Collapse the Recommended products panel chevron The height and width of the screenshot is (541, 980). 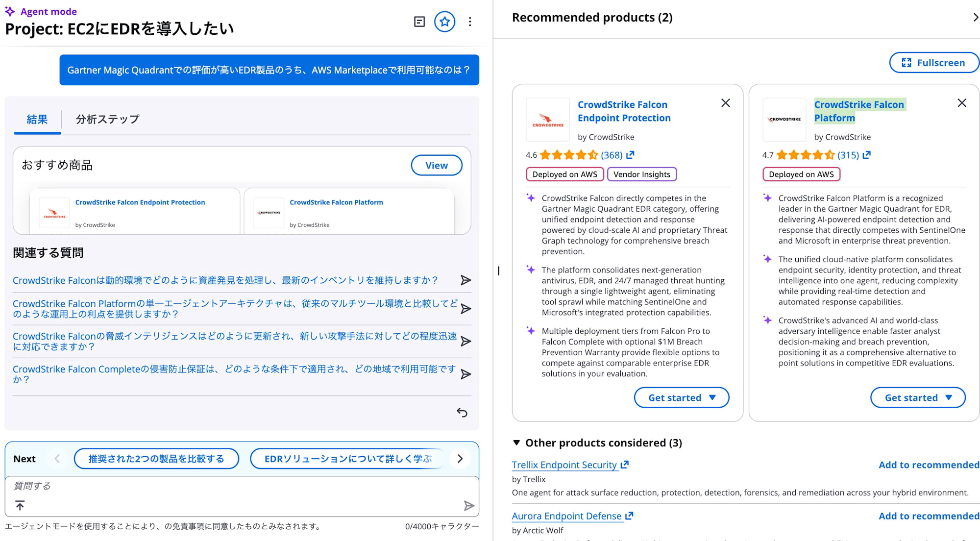(x=975, y=18)
